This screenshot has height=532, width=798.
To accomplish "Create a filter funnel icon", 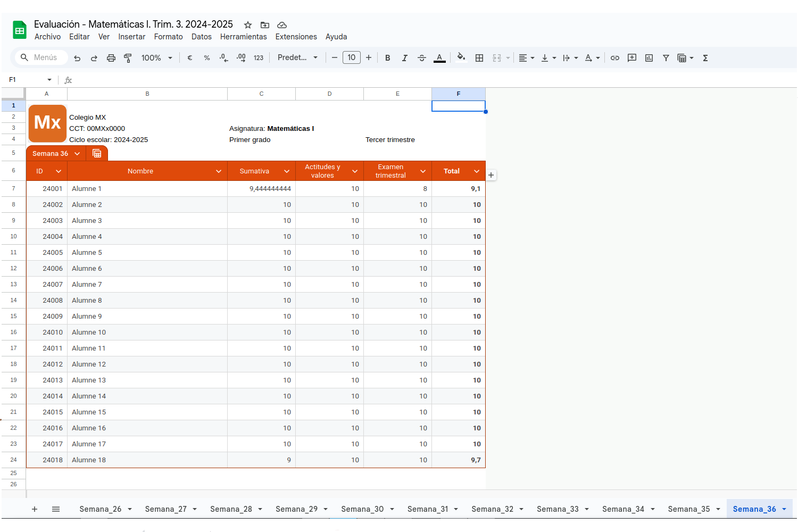I will coord(666,58).
